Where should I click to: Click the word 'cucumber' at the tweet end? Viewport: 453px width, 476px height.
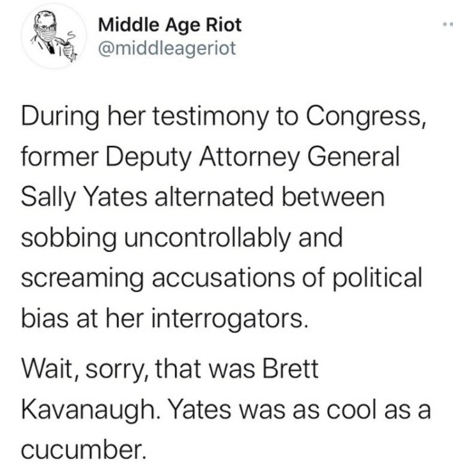[x=82, y=450]
